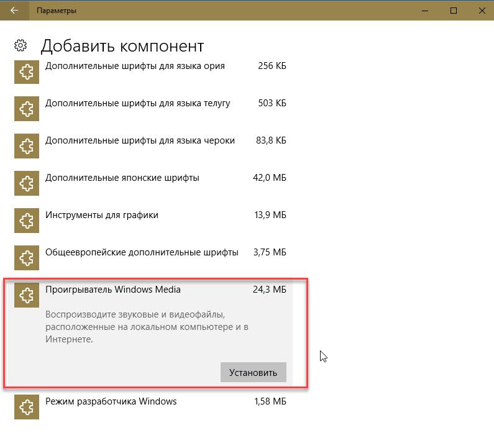494x448 pixels.
Task: Click puzzle icon for языка ория fonts
Action: coord(26,71)
